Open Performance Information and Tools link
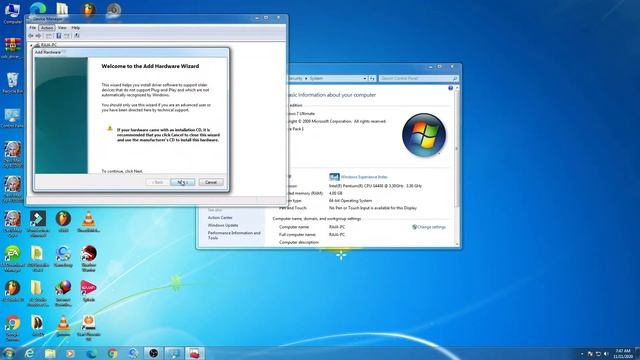This screenshot has height=360, width=640. pyautogui.click(x=234, y=235)
